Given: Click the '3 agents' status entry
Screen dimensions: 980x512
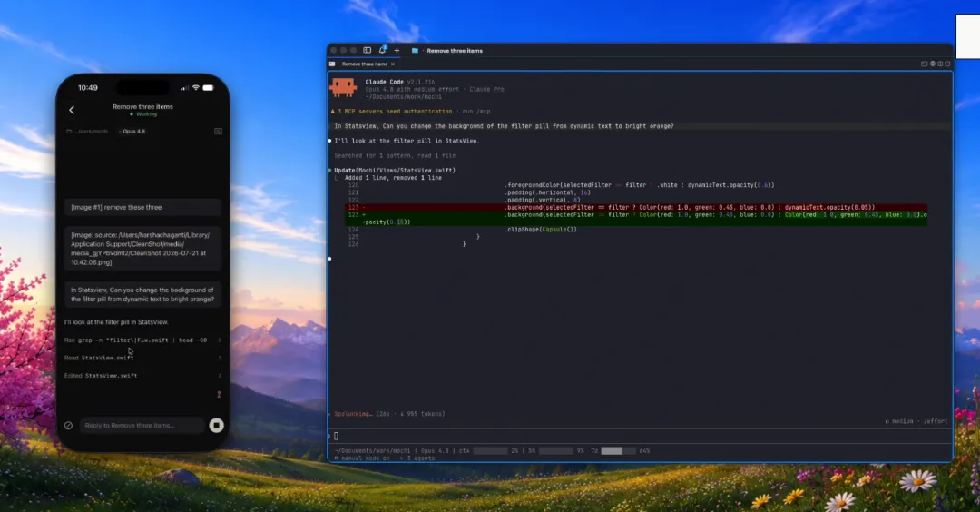Looking at the screenshot, I should (x=419, y=458).
